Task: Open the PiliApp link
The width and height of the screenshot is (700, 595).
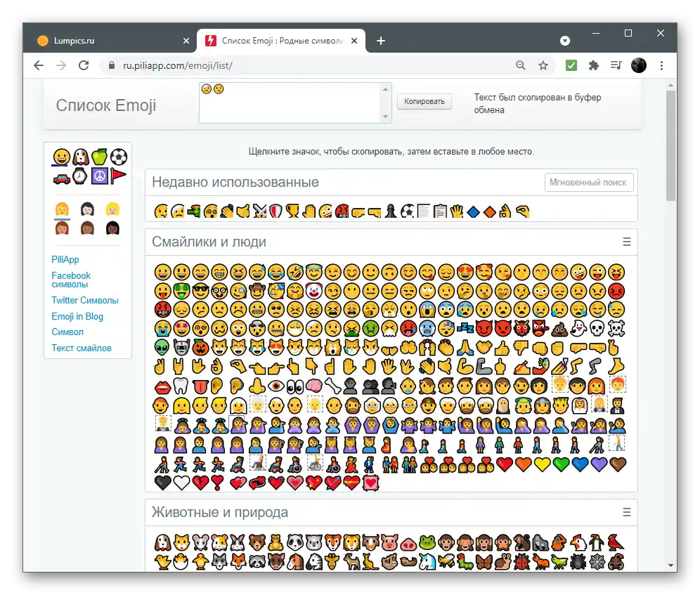Action: [65, 259]
